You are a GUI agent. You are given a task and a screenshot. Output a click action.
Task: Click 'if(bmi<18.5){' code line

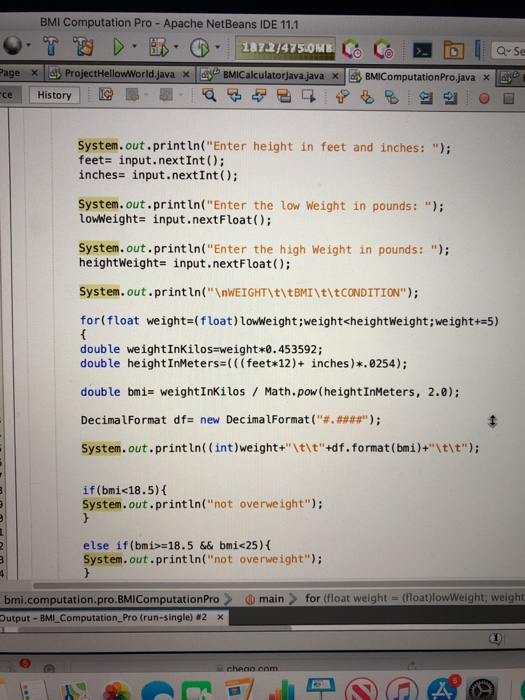pyautogui.click(x=125, y=490)
